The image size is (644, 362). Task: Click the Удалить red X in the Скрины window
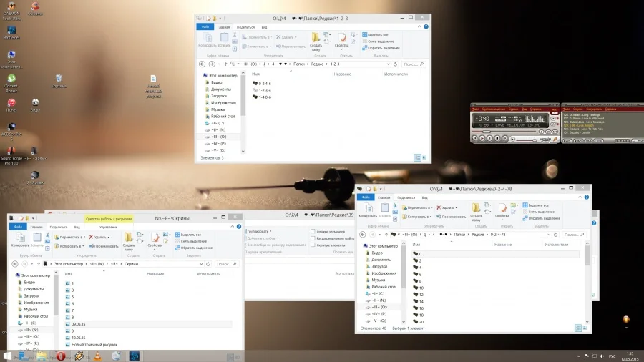coord(92,236)
